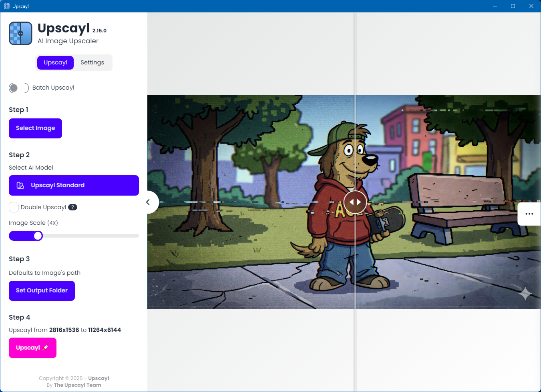Open the three-dots more options menu
The width and height of the screenshot is (541, 392).
tap(529, 214)
